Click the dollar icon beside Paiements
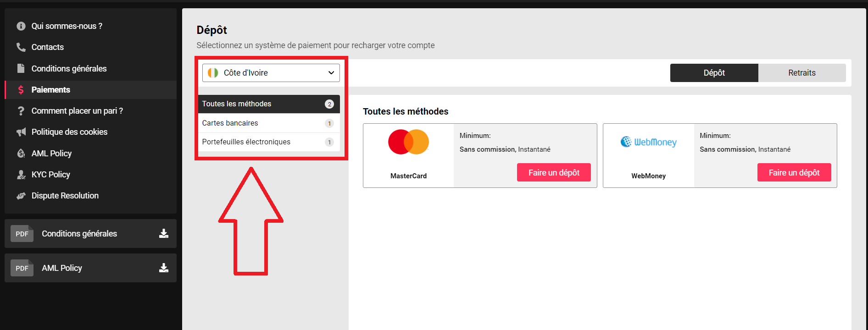This screenshot has width=868, height=330. (21, 90)
